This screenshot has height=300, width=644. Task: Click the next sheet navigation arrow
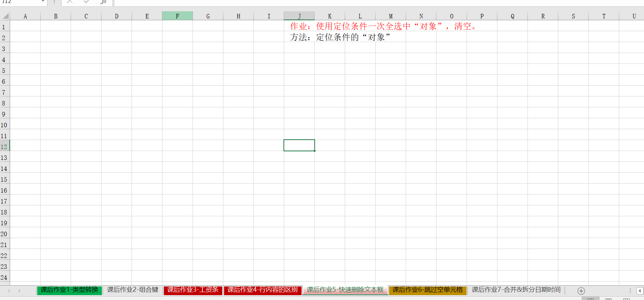click(x=20, y=291)
